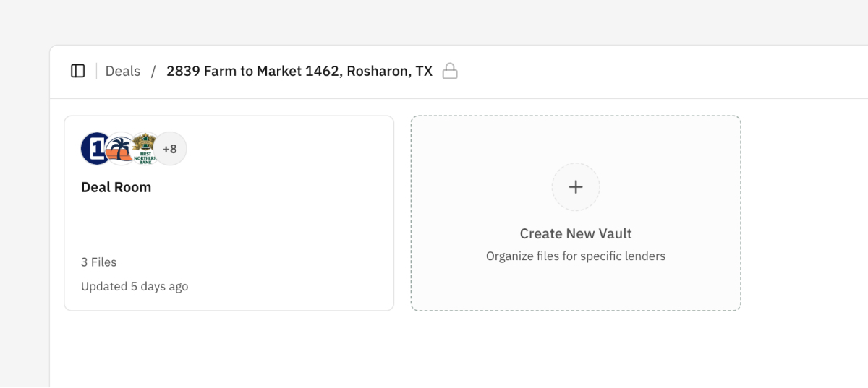Click the 3 Files count label
Screen dimensions: 868x388
click(x=98, y=262)
